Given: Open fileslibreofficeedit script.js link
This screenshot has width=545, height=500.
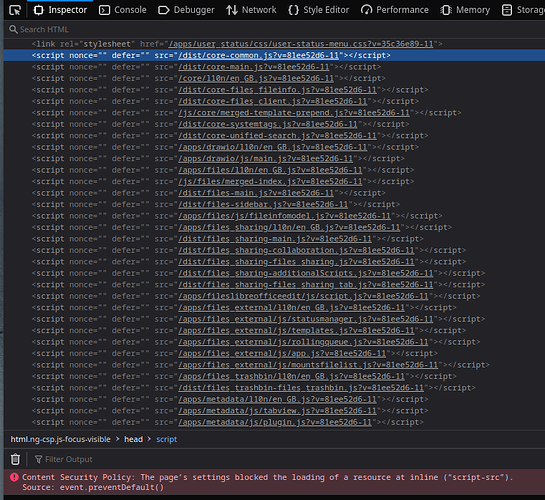Looking at the screenshot, I should coord(303,296).
